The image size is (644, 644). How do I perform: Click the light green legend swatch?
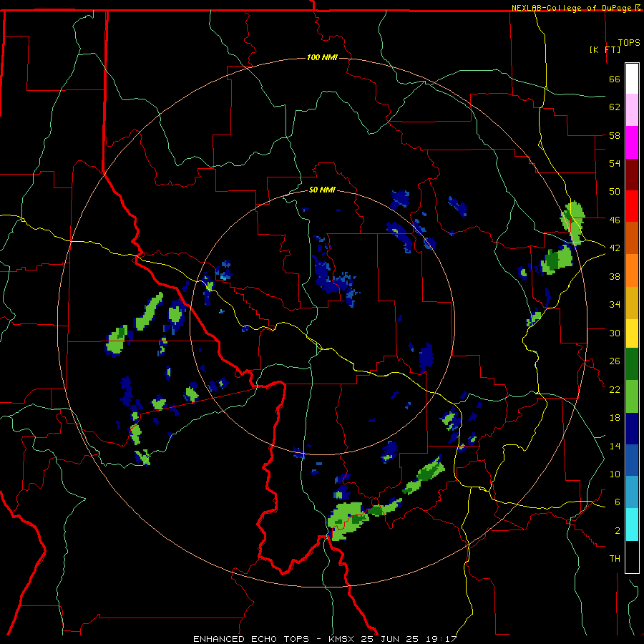(632, 396)
